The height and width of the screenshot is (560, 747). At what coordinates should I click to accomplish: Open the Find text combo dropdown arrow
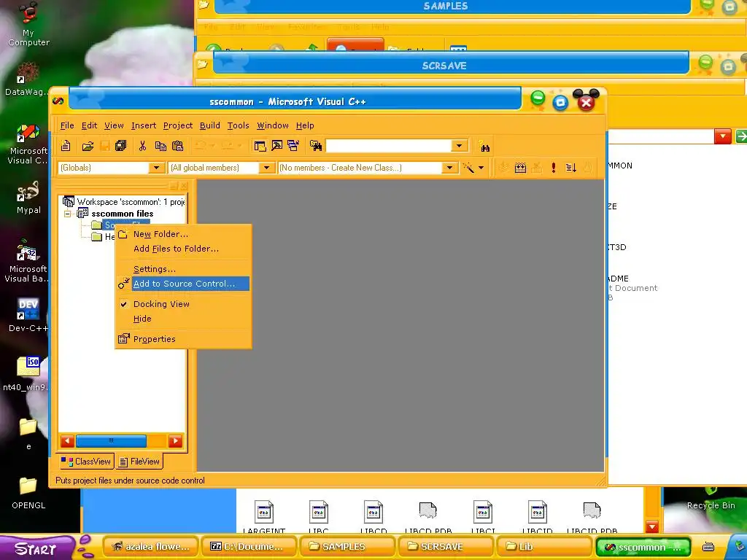coord(460,146)
